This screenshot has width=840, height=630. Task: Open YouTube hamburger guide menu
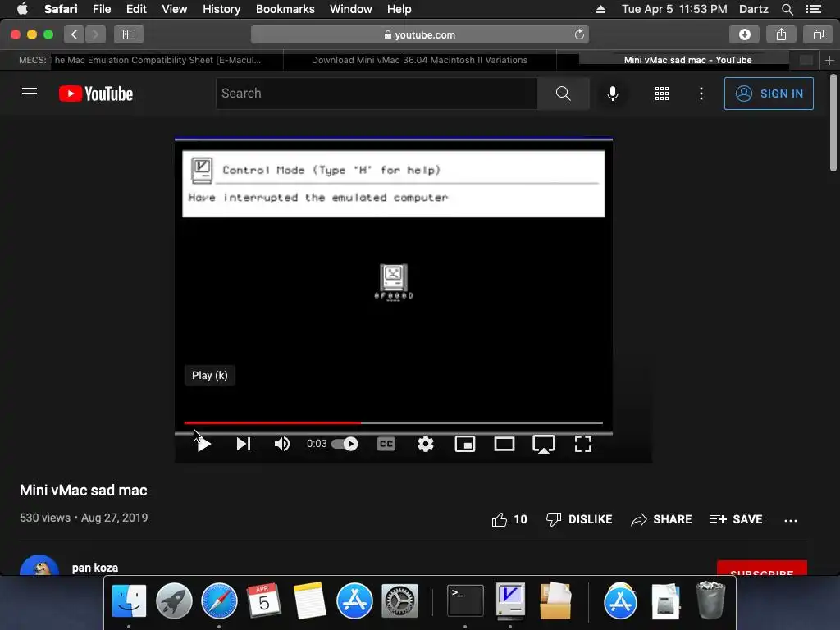pyautogui.click(x=30, y=94)
